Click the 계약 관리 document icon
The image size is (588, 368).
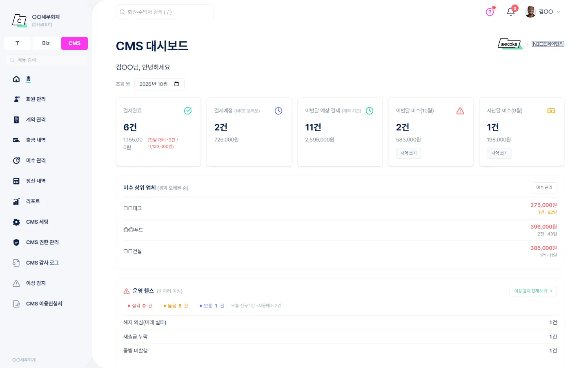16,120
